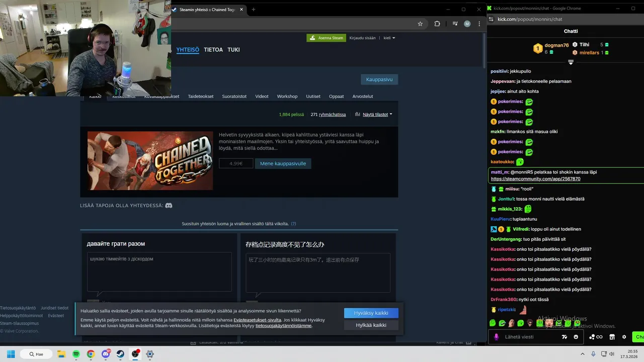
Task: Open a new Chrome tab
Action: click(x=253, y=10)
